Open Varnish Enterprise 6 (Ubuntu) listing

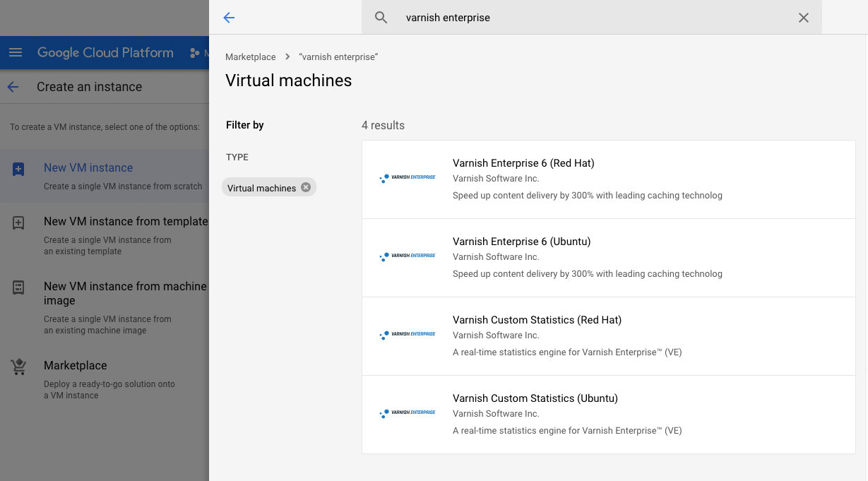(521, 241)
